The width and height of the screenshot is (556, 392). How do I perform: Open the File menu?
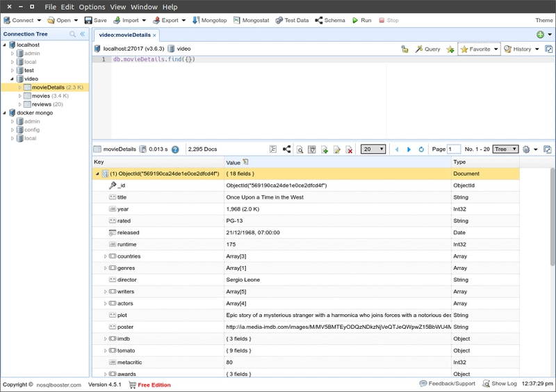[x=50, y=7]
